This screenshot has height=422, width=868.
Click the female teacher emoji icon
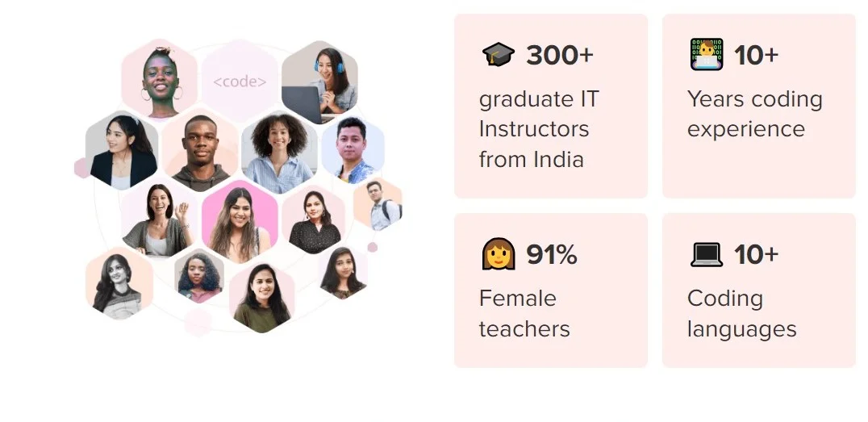[x=498, y=255]
